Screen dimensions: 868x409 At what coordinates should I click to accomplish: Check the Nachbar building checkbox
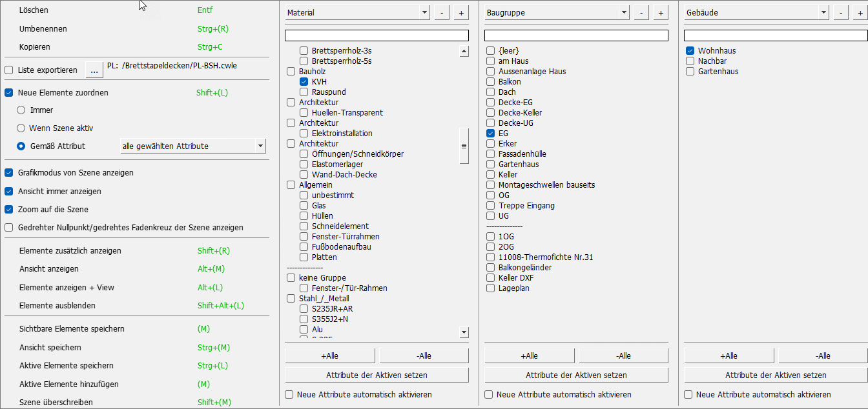coord(690,61)
